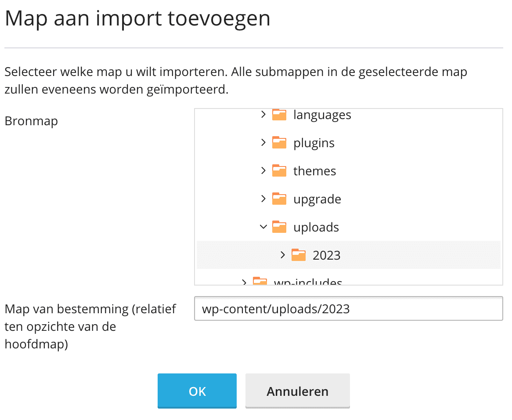The height and width of the screenshot is (420, 512).
Task: Select the 2023 folder label
Action: (x=327, y=256)
